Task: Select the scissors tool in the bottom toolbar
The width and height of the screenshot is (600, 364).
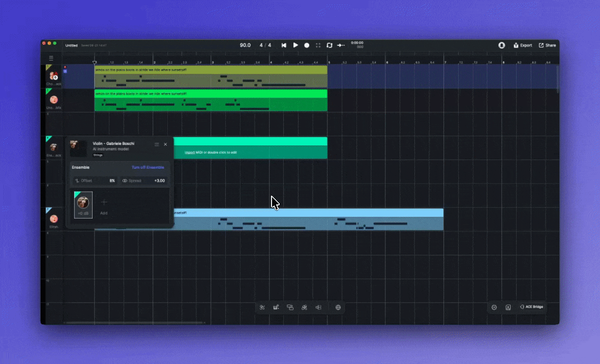Action: pyautogui.click(x=262, y=307)
